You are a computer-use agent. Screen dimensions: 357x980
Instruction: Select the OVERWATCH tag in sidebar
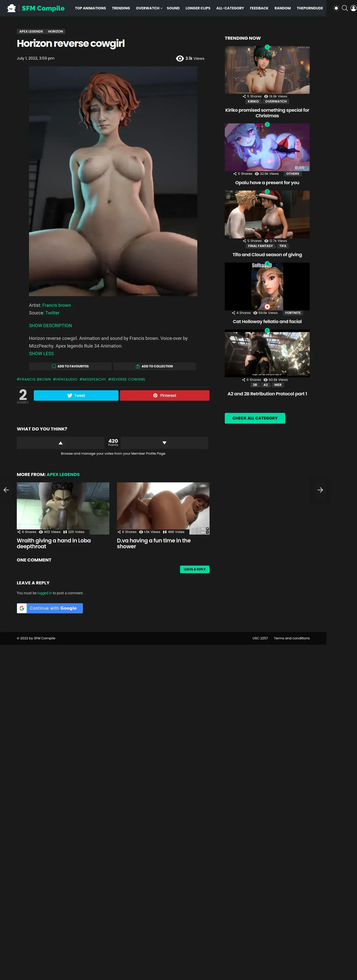[276, 102]
